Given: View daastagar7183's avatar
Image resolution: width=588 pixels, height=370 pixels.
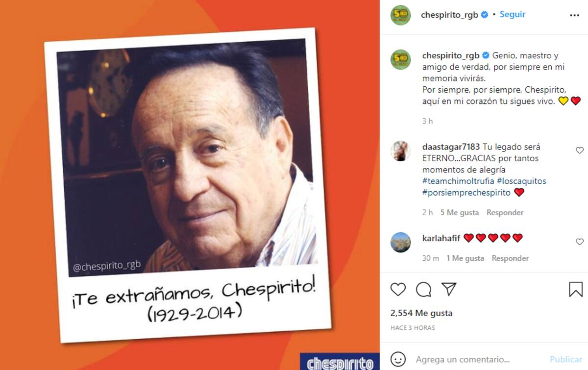Looking at the screenshot, I should [400, 151].
